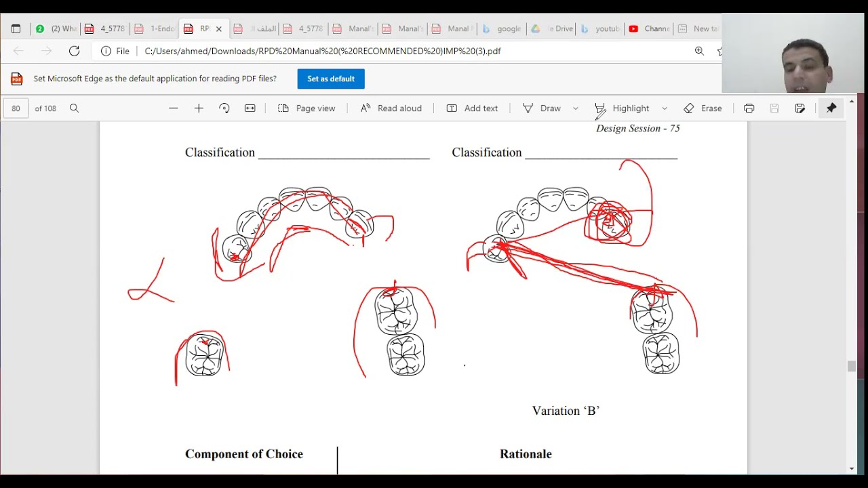Click the 'Component of Choice' heading
Screen dimensions: 868x488
tap(244, 454)
